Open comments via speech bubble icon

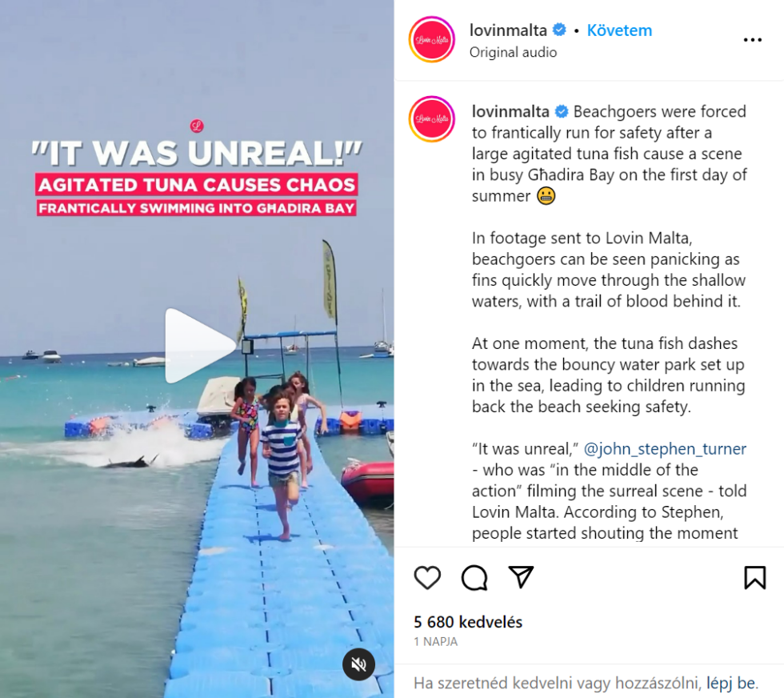point(474,578)
